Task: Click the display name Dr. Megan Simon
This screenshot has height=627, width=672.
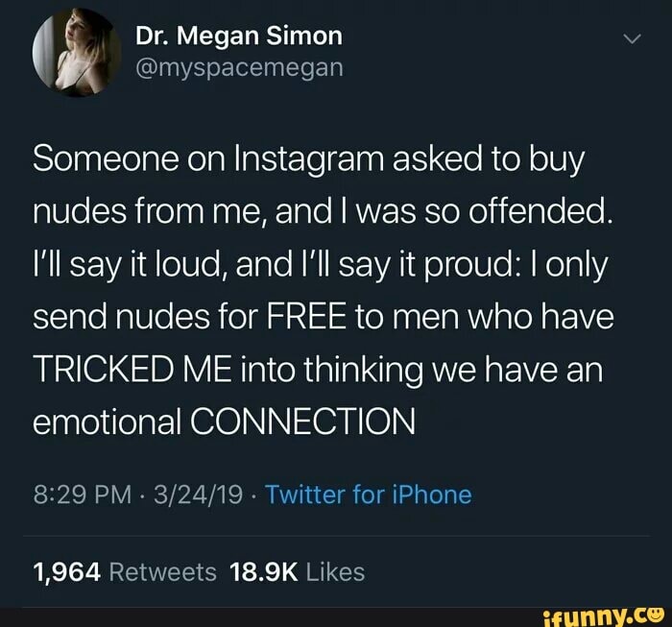Action: tap(239, 36)
